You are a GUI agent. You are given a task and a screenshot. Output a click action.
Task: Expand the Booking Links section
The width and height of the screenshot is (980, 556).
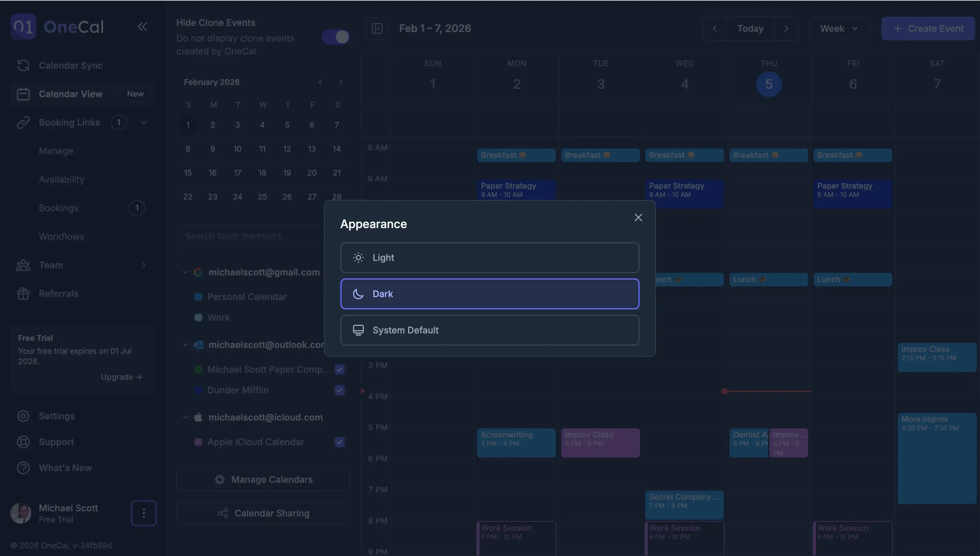144,122
